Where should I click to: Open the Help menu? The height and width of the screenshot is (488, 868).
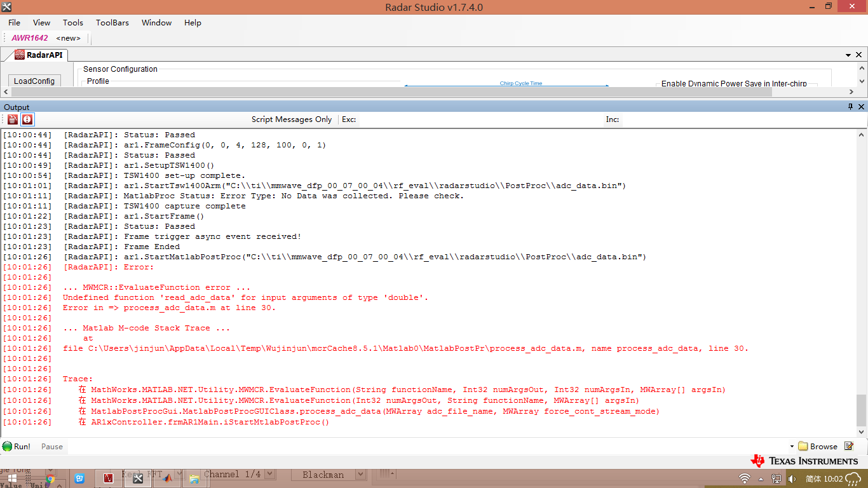(x=193, y=22)
